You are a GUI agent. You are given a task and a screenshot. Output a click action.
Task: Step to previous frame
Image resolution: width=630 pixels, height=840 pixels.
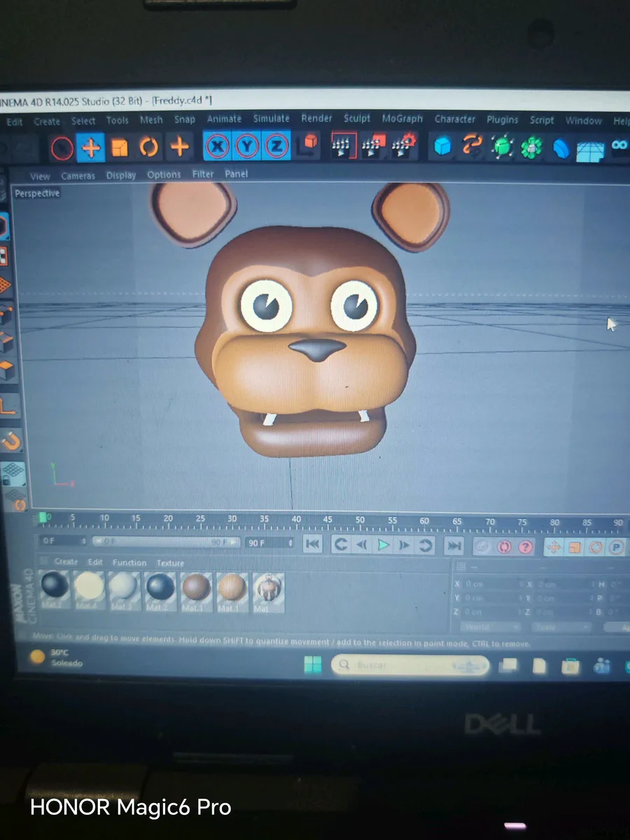coord(362,544)
